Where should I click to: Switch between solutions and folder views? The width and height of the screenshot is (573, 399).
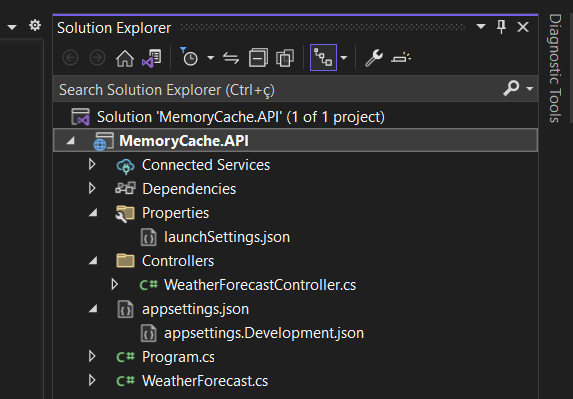(152, 58)
